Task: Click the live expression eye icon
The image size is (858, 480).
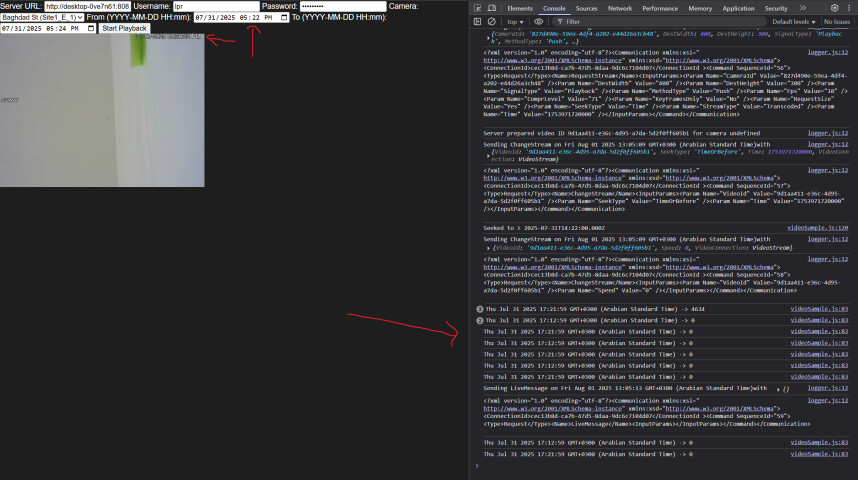Action: point(539,21)
